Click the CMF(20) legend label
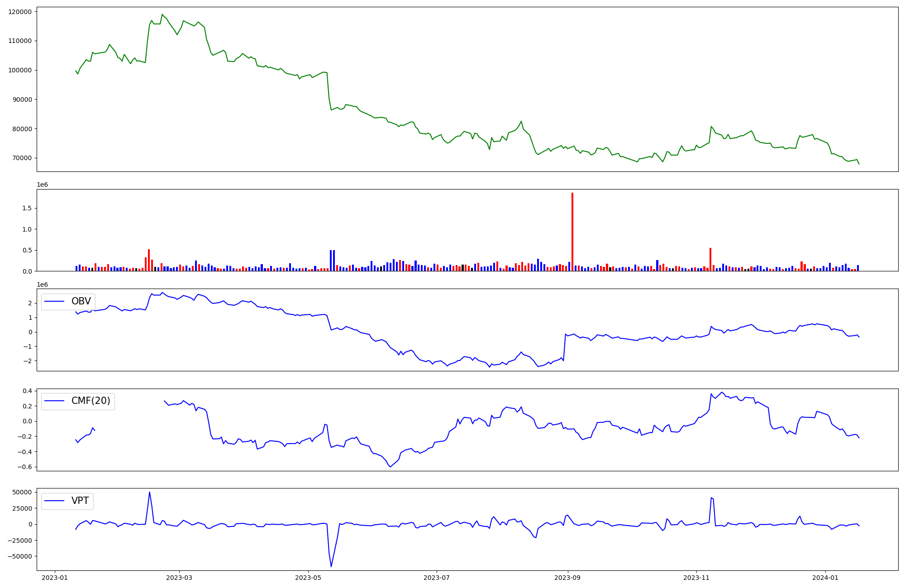 click(90, 401)
